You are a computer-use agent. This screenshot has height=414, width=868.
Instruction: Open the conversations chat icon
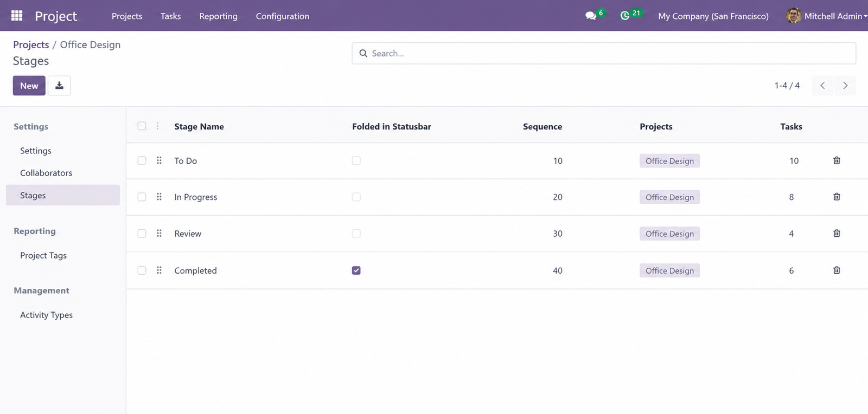[590, 16]
